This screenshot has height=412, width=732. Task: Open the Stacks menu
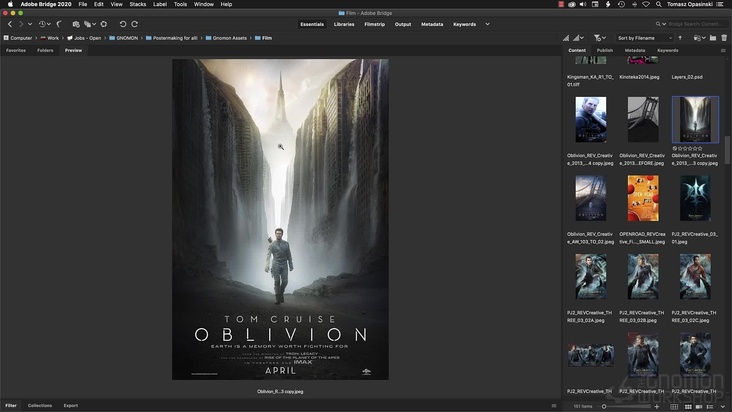tap(137, 4)
